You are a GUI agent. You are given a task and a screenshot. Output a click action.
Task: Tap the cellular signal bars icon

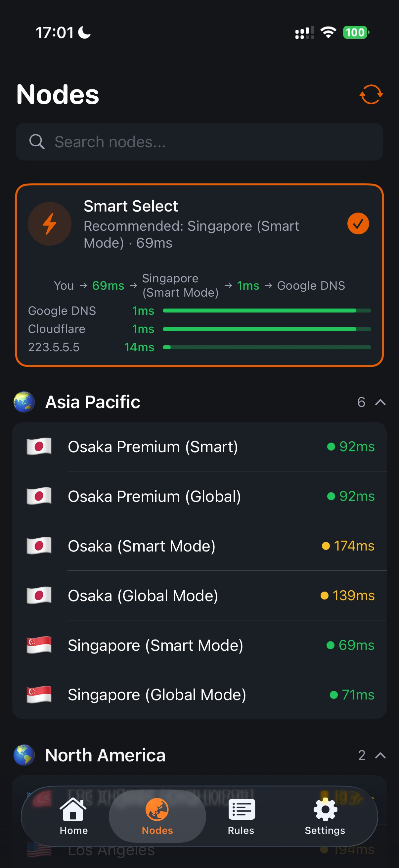304,33
